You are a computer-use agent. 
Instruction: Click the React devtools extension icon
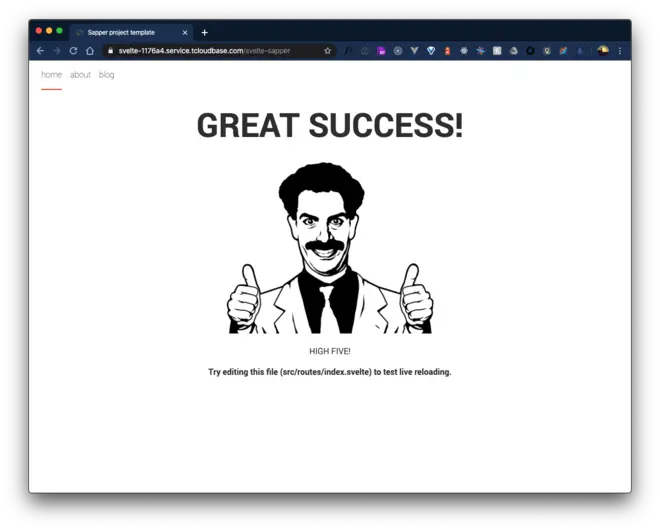(464, 51)
